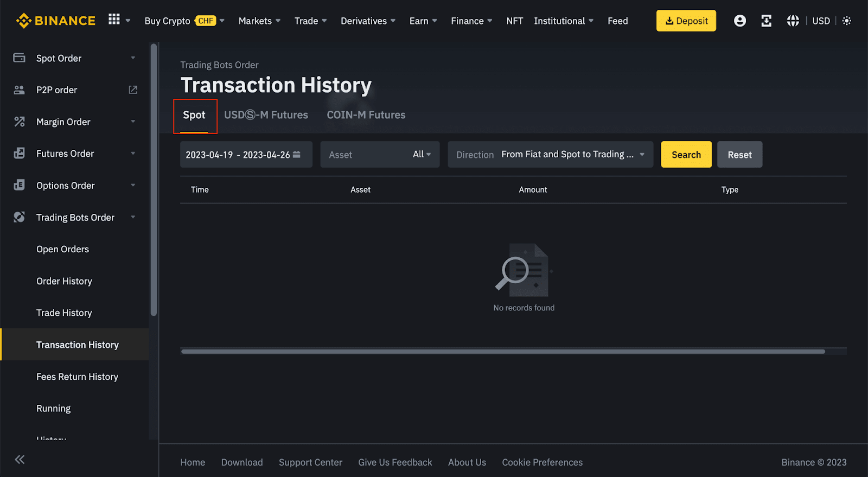Expand the Spot Order section

(133, 58)
